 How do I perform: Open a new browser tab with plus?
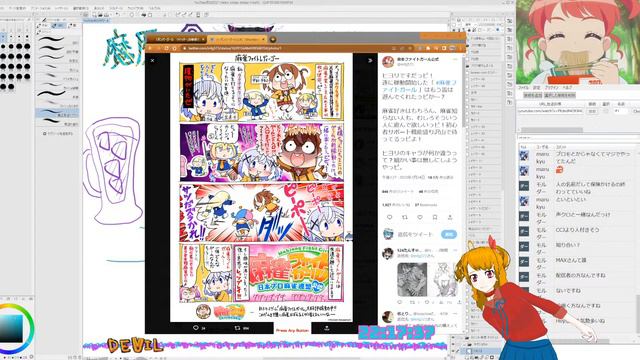273,39
